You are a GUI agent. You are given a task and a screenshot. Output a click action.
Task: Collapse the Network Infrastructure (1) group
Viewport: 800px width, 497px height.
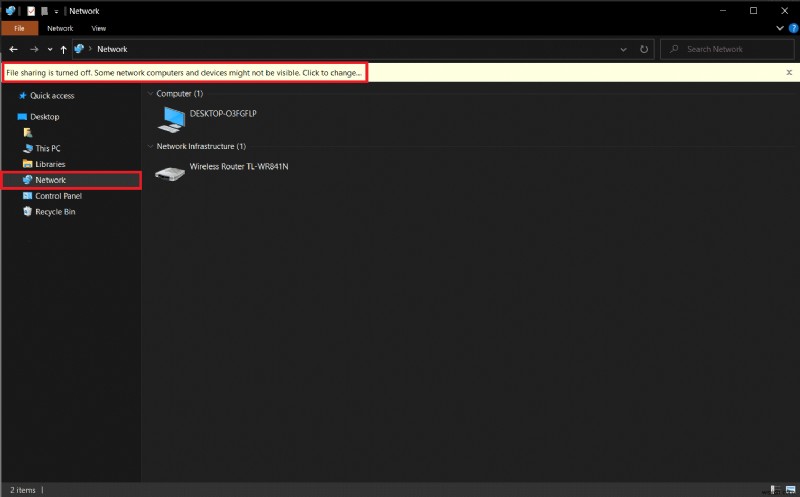point(150,146)
